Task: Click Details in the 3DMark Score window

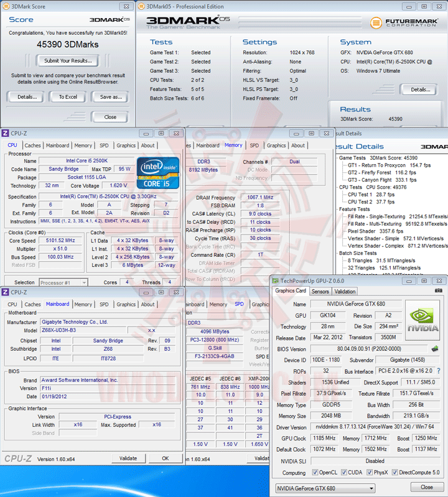Action: pyautogui.click(x=27, y=97)
